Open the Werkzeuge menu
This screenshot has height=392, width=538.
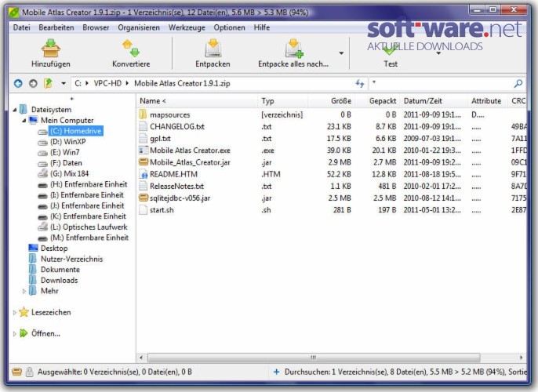(x=187, y=27)
